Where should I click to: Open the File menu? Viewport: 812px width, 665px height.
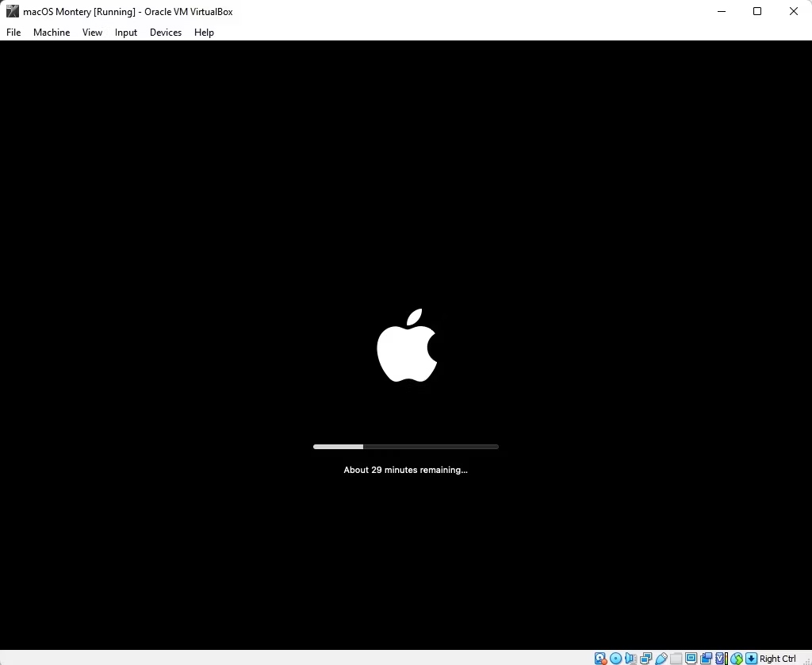[13, 32]
